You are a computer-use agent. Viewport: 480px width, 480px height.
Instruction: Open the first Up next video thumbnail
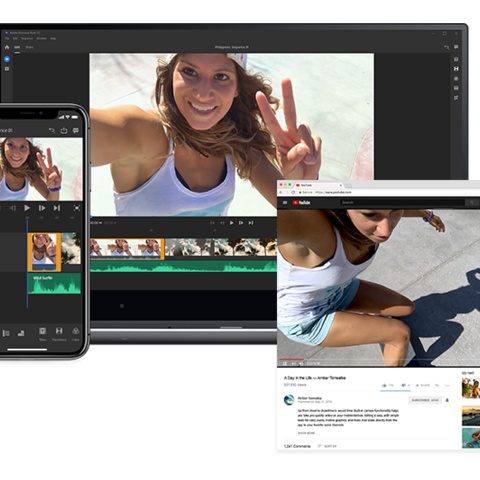pos(471,388)
